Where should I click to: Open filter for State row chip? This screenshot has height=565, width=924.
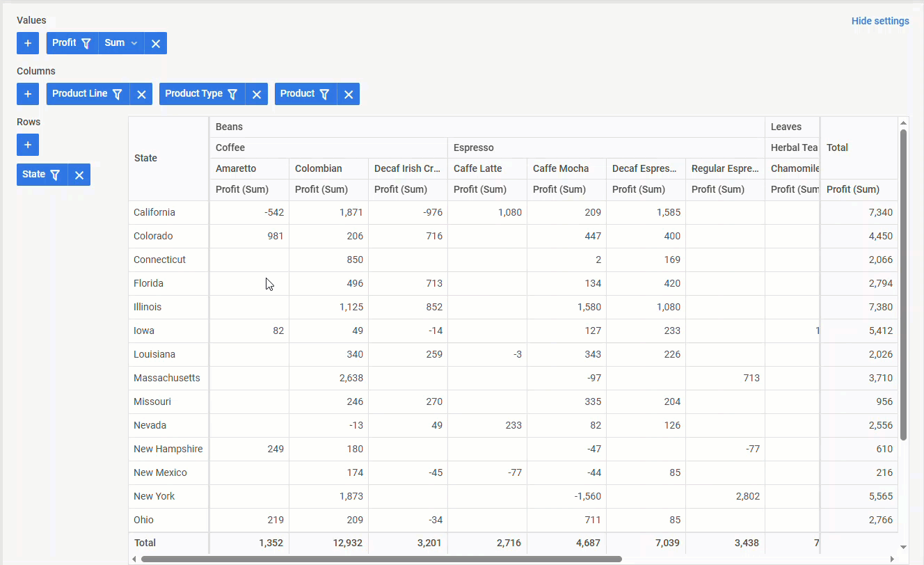pos(55,175)
